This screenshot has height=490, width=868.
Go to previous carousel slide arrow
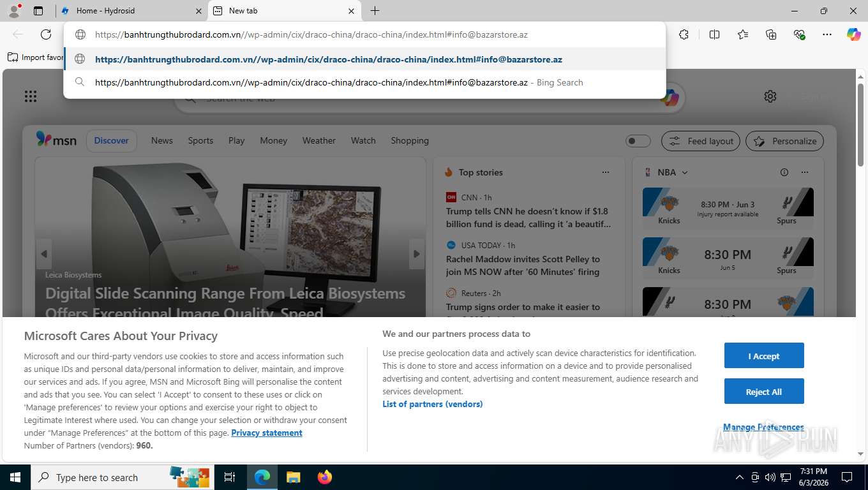click(43, 254)
